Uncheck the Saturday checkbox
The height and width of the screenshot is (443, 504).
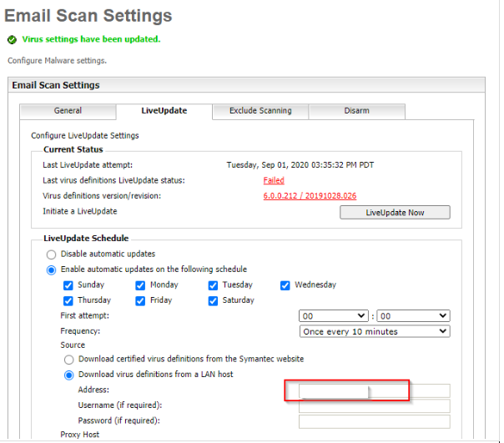pyautogui.click(x=214, y=300)
